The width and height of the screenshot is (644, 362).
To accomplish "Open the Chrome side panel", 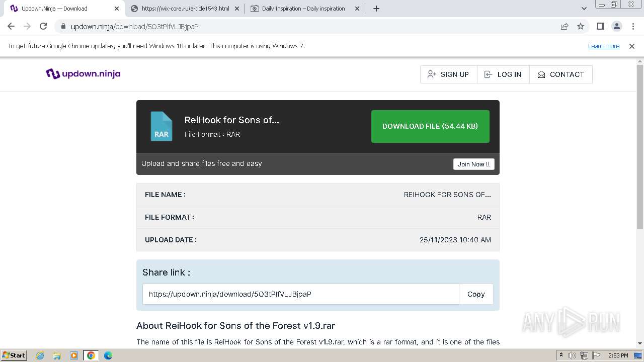I will 600,26.
